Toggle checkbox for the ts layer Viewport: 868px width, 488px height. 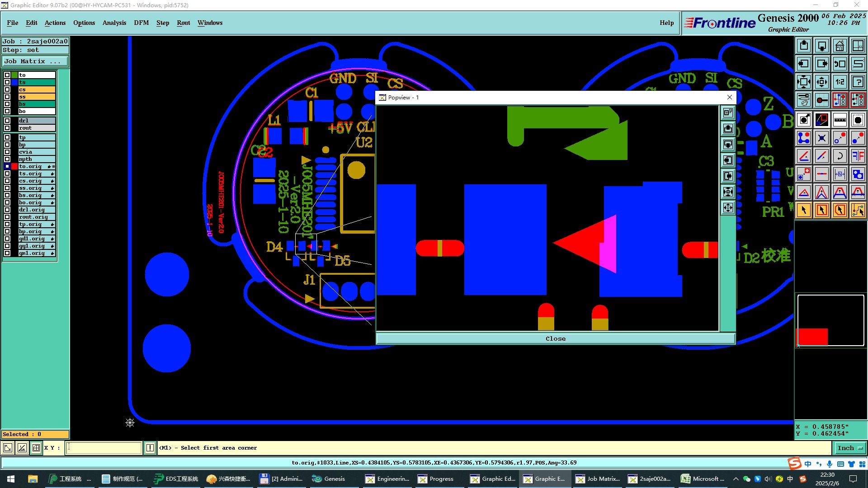pos(7,82)
